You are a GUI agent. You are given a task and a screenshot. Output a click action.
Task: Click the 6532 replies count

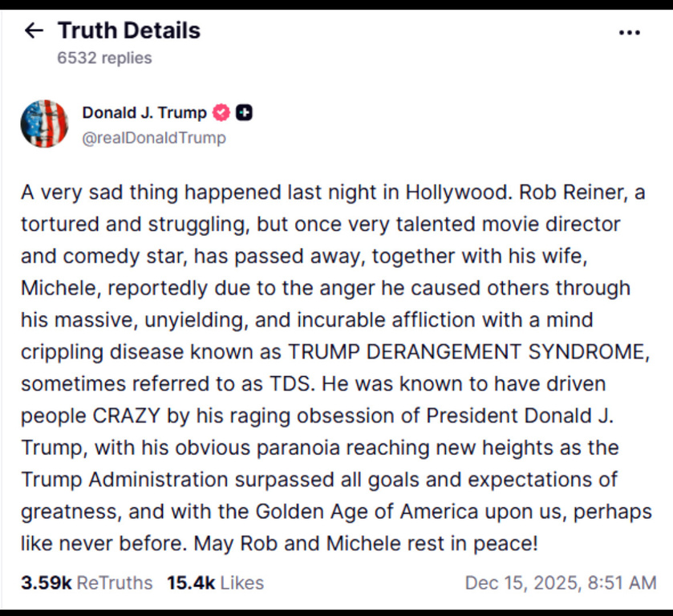(x=104, y=58)
